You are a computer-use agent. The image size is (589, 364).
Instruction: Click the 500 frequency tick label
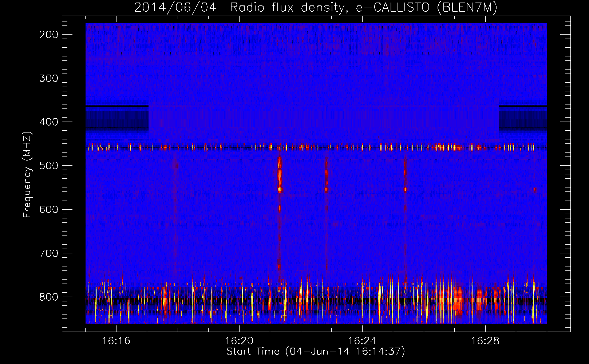[x=49, y=166]
